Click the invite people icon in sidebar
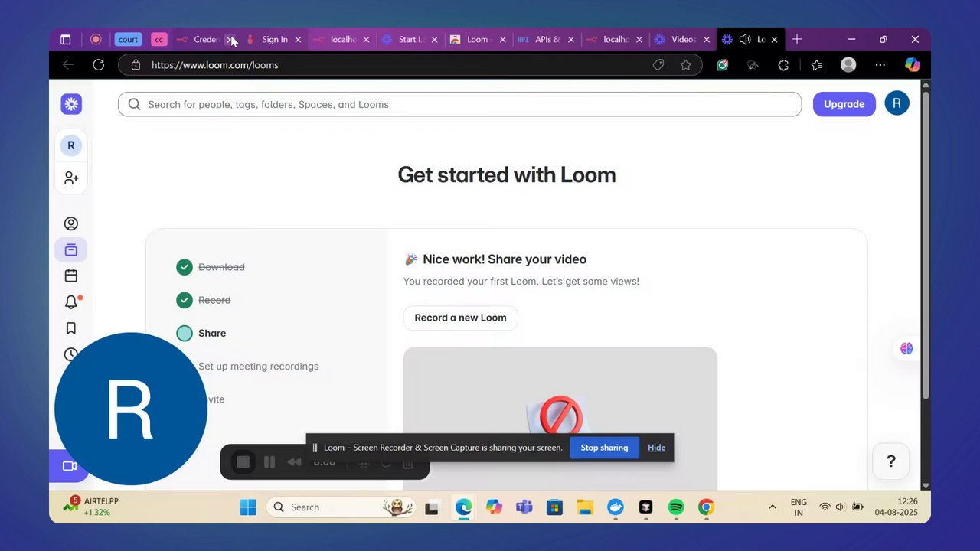 pos(71,178)
